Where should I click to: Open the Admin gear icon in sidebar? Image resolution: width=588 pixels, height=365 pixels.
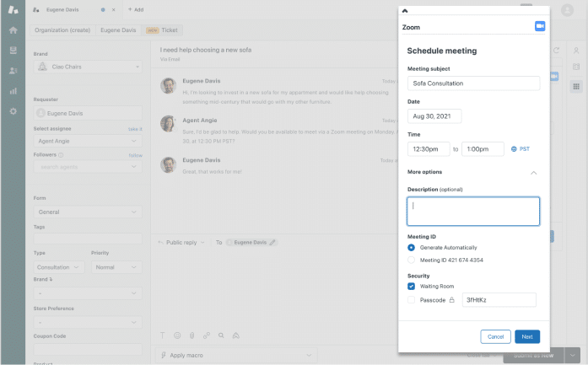click(13, 111)
